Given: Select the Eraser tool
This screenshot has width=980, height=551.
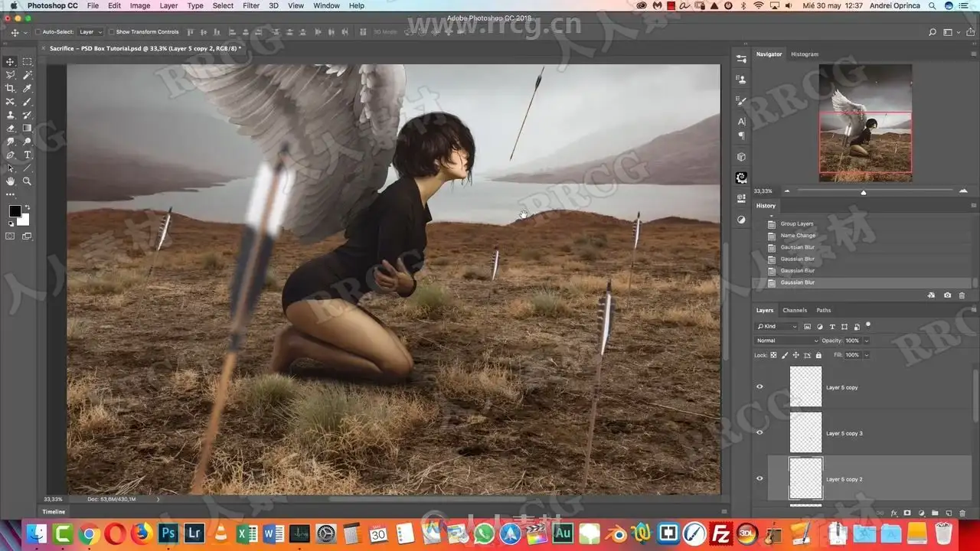Looking at the screenshot, I should (10, 129).
